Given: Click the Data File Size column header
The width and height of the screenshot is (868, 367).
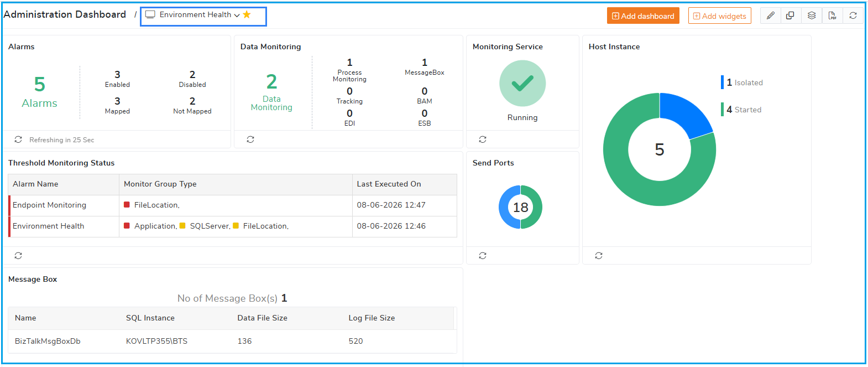Looking at the screenshot, I should click(x=262, y=318).
